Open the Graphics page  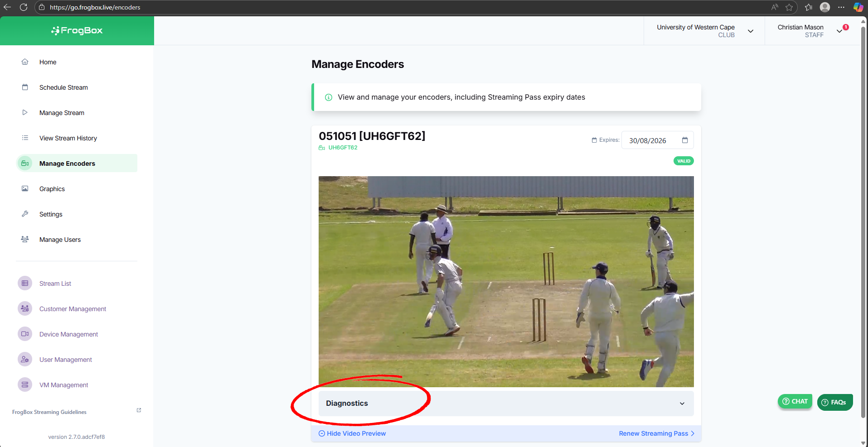point(52,189)
